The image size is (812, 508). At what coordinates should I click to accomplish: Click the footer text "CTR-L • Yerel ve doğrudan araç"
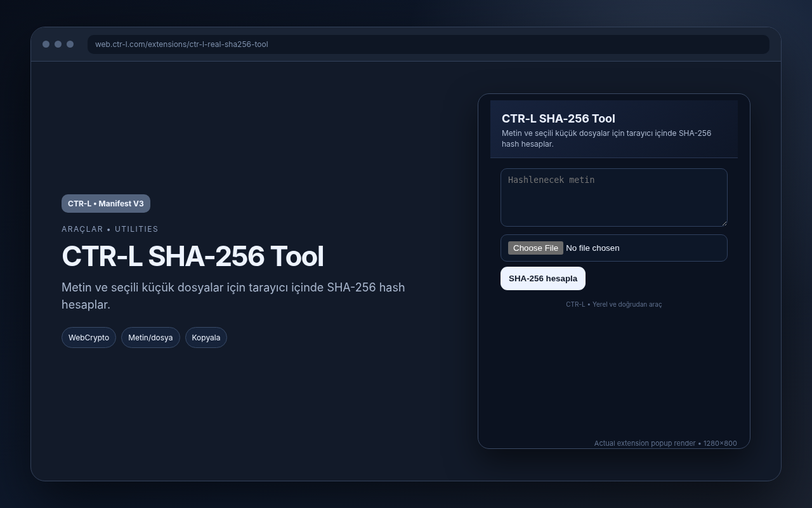(x=614, y=305)
